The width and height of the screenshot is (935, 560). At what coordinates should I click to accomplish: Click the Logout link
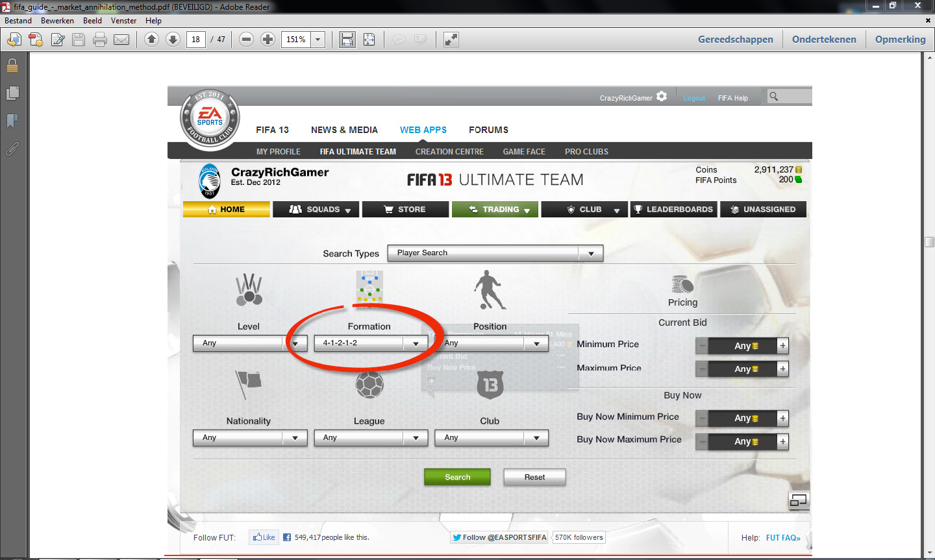694,99
